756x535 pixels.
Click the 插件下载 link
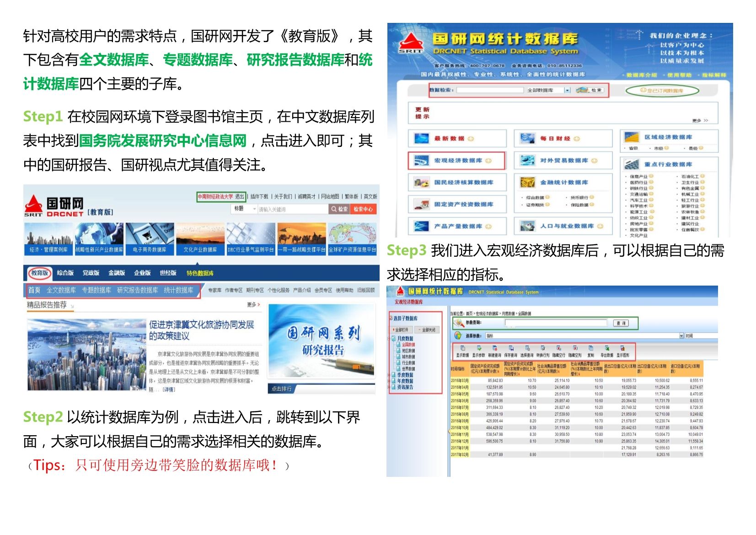point(259,196)
